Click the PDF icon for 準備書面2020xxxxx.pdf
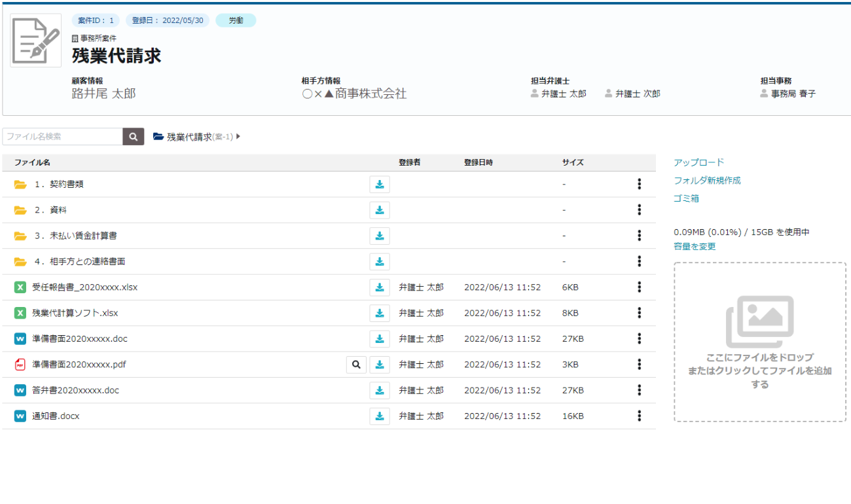851x504 pixels. click(20, 365)
